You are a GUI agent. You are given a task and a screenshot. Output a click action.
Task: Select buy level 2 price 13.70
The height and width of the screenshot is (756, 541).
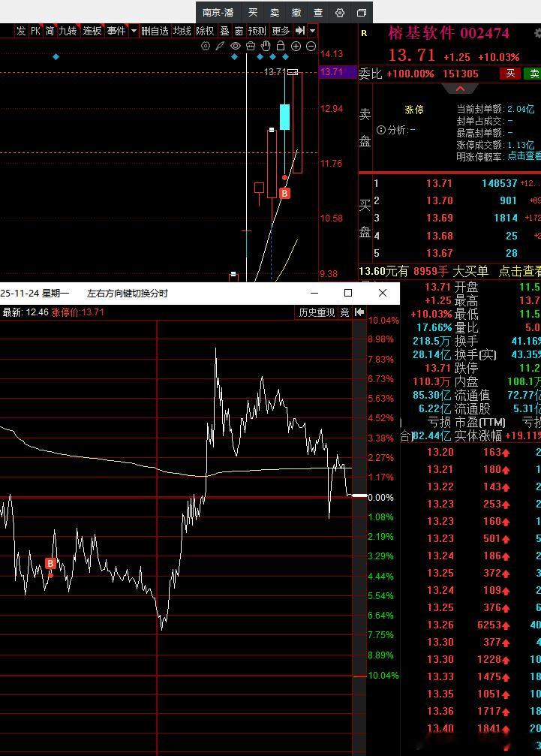(x=440, y=200)
